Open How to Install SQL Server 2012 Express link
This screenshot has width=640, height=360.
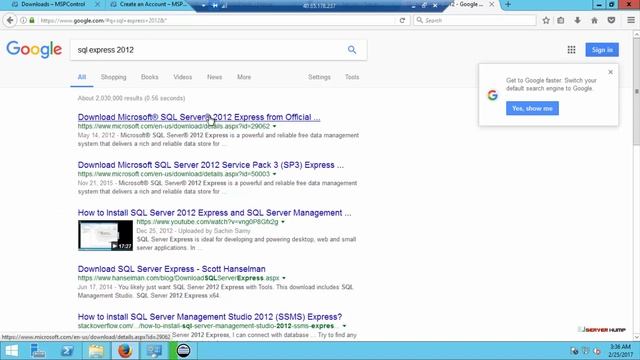click(214, 213)
